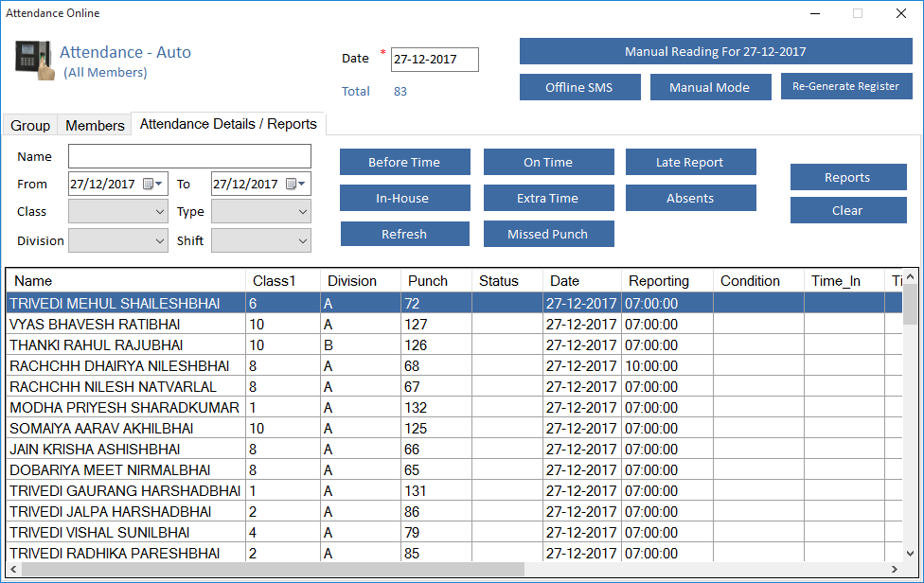Open the To date calendar picker
This screenshot has height=583, width=924.
point(295,184)
